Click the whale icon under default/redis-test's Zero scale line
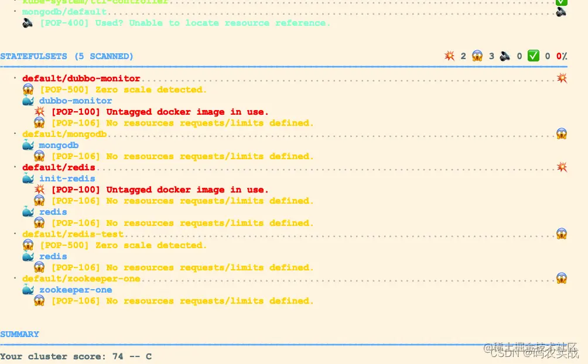Screen dimensions: 588x364 pyautogui.click(x=28, y=256)
